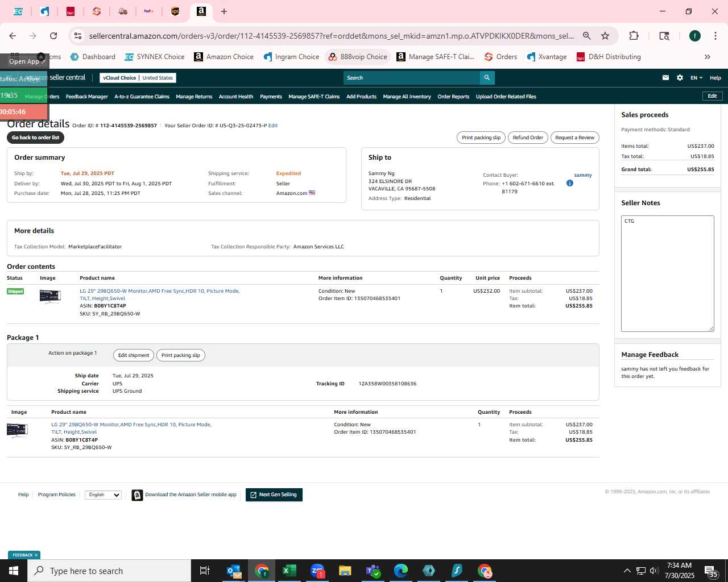Screen dimensions: 728x582
Task: Click inside the Seller Notes text area
Action: pos(668,273)
